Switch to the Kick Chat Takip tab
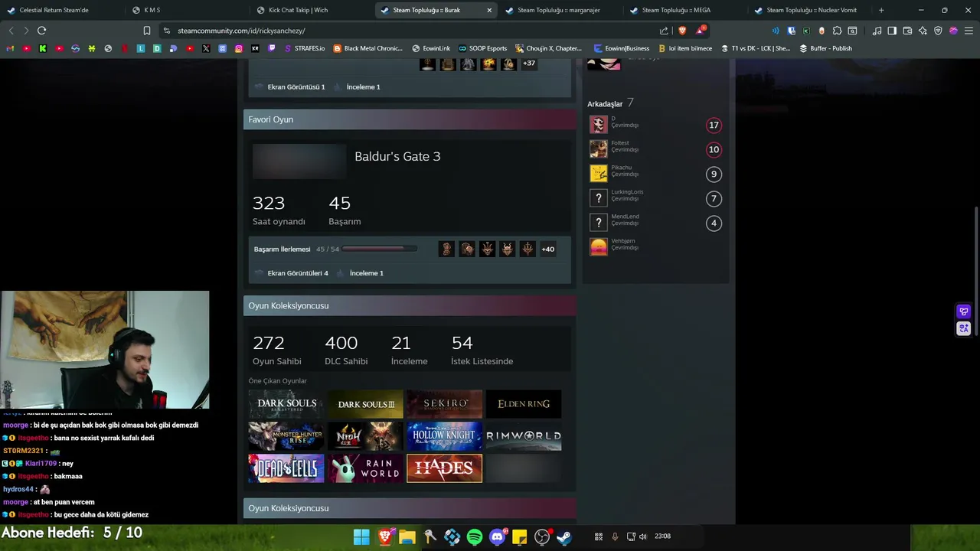The width and height of the screenshot is (980, 551). click(312, 10)
